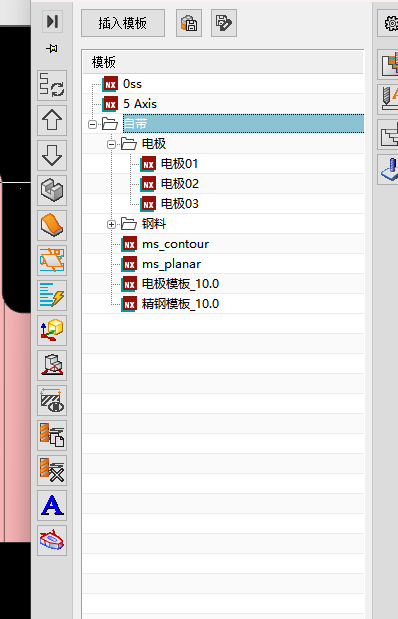Select the 电极02 template
Screen dimensions: 398x619
tap(180, 184)
